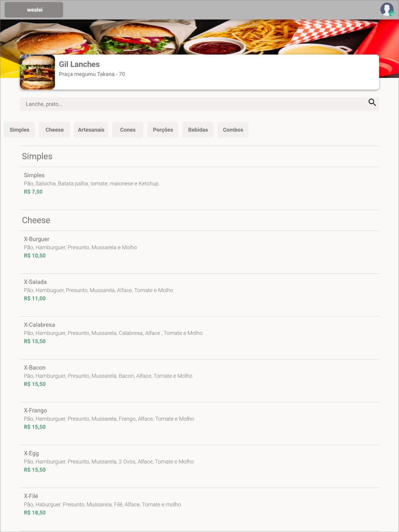This screenshot has width=399, height=532.
Task: Click the Batata palha ingredients description
Action: [91, 184]
